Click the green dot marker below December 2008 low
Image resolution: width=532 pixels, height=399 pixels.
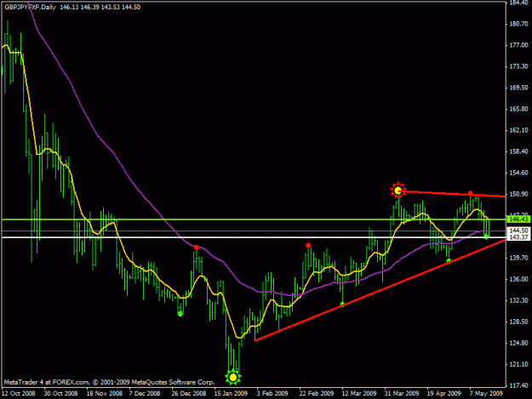click(180, 314)
